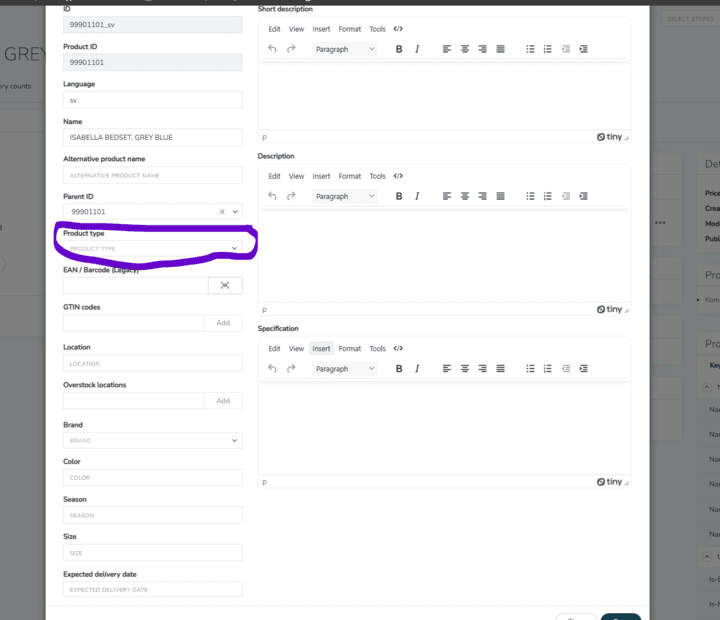Screen dimensions: 720x620
Task: Toggle bold in the Short description editor
Action: click(399, 49)
